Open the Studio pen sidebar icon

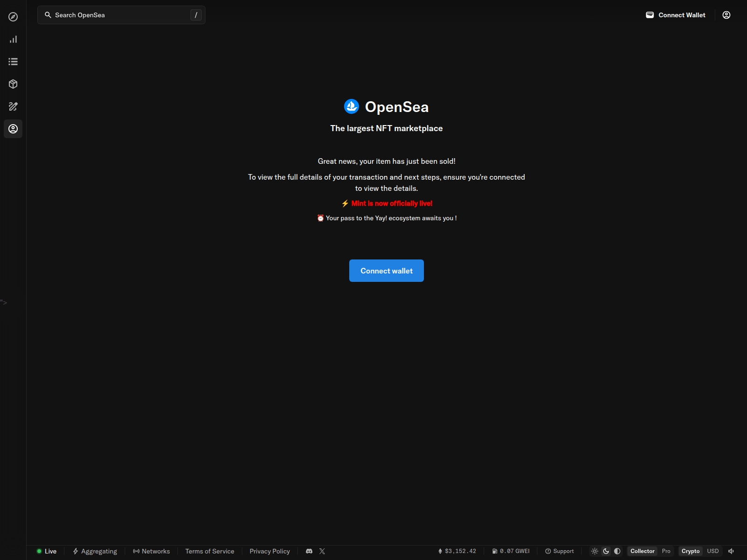pos(13,106)
